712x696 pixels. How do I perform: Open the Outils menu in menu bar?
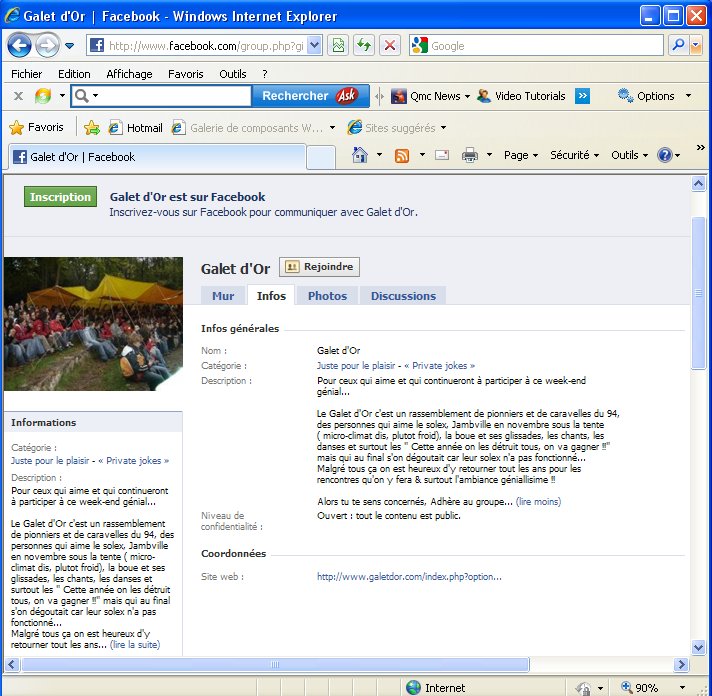(x=232, y=74)
